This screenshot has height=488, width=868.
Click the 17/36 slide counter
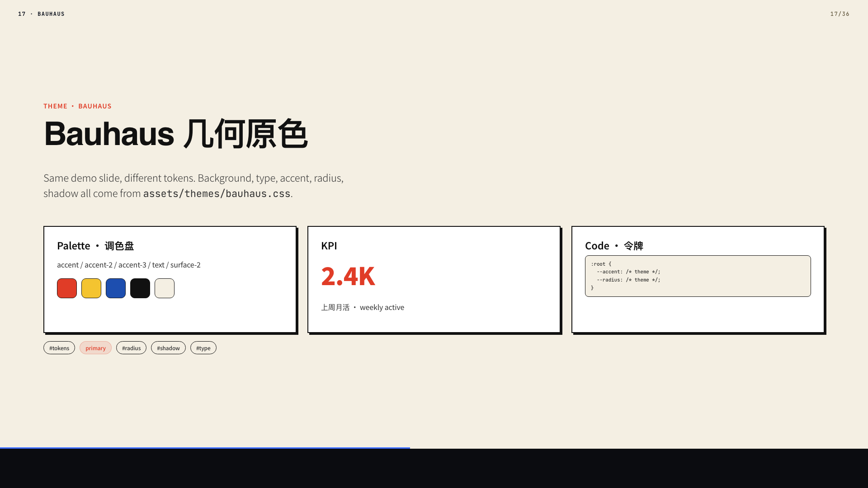pos(840,14)
